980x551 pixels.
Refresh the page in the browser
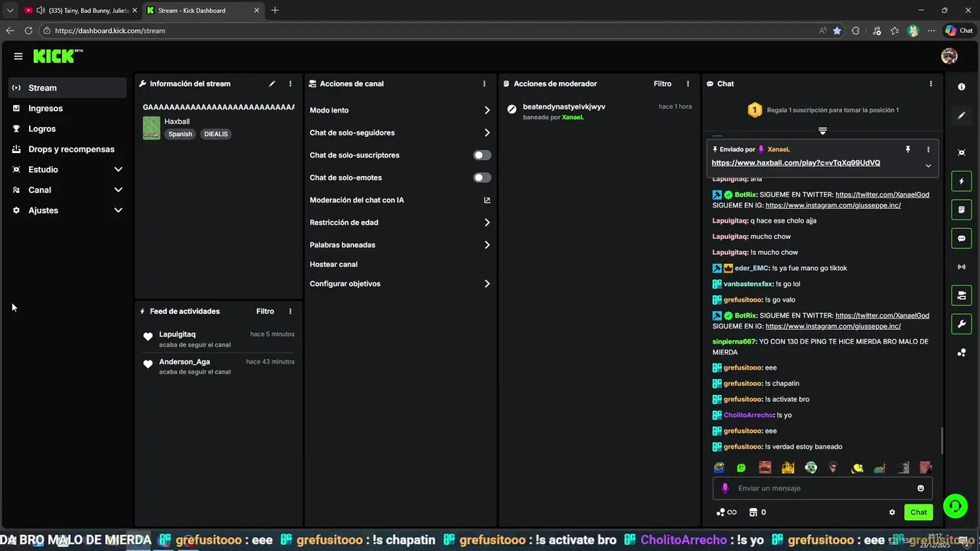tap(28, 31)
